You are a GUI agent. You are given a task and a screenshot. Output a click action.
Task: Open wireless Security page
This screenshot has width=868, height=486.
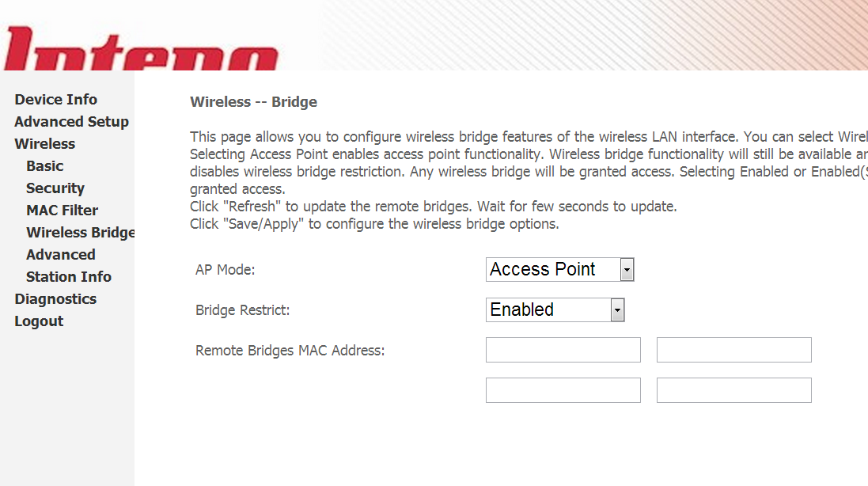[x=55, y=188]
